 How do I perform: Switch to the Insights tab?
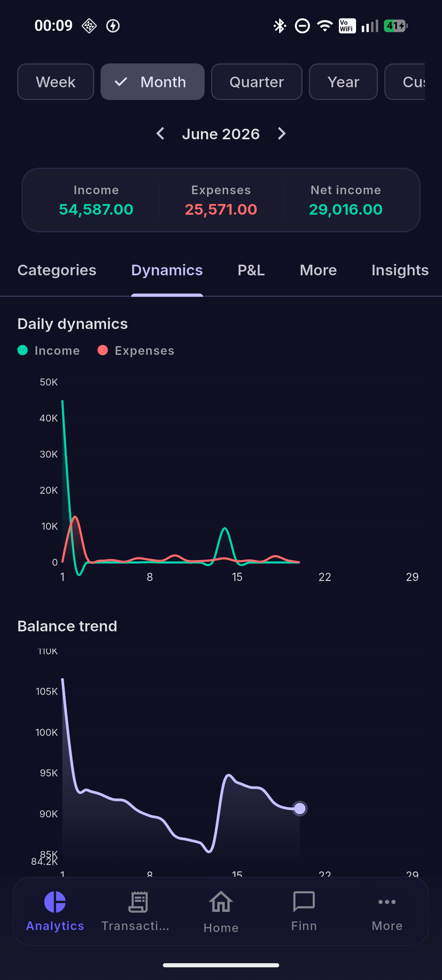click(400, 270)
